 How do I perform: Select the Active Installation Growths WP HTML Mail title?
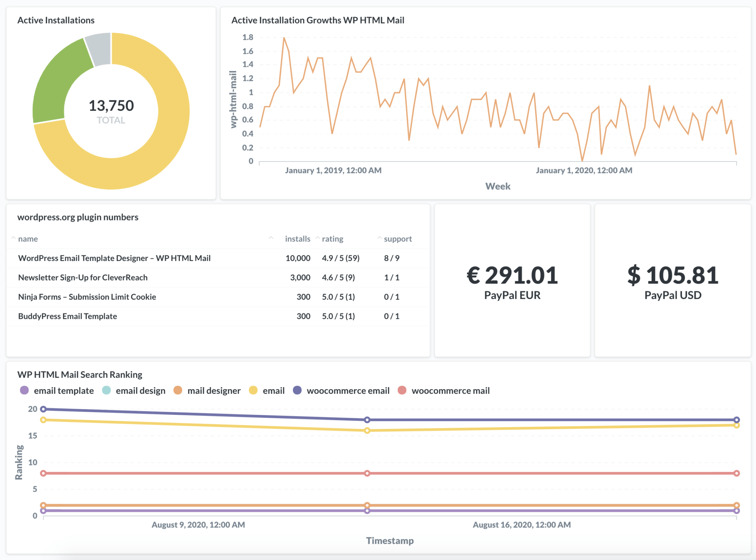pos(318,20)
